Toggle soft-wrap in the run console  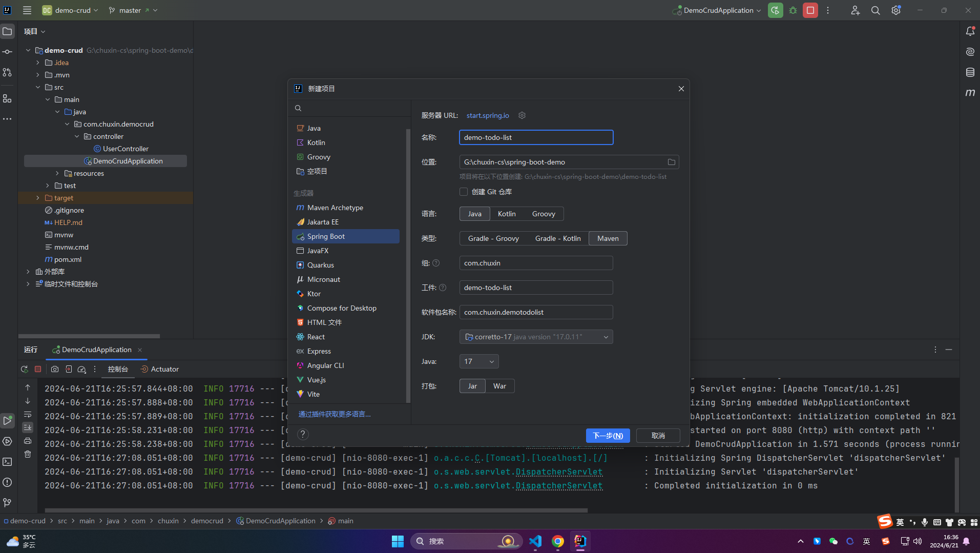coord(28,414)
